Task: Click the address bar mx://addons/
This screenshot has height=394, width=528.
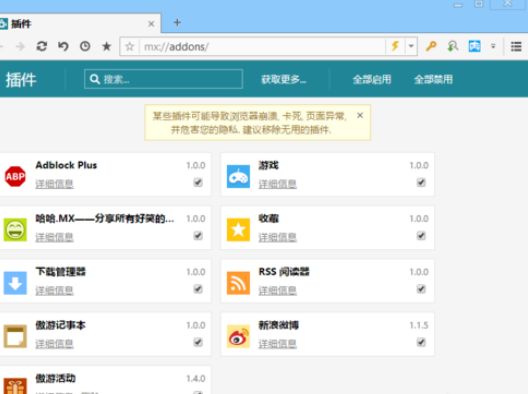Action: [263, 46]
